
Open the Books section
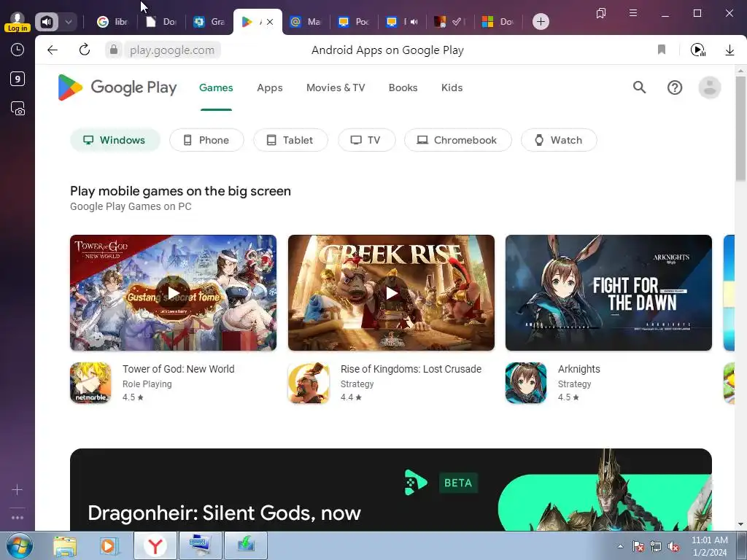click(x=403, y=87)
